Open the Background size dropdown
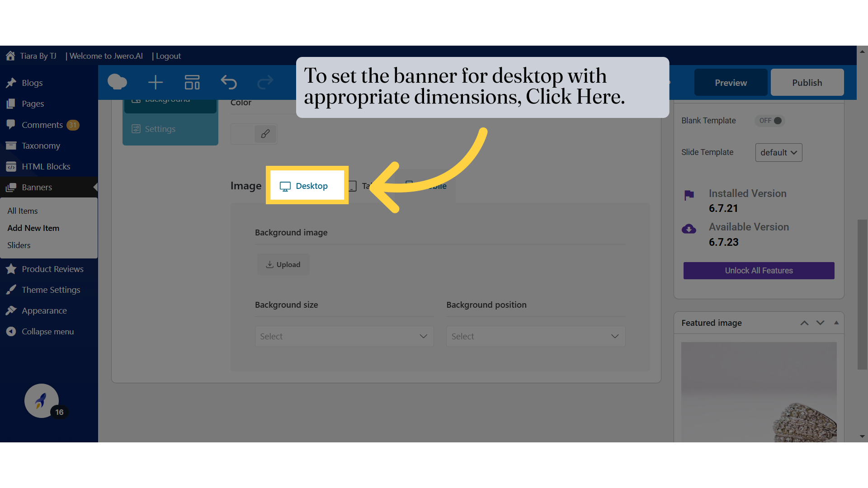 click(344, 335)
